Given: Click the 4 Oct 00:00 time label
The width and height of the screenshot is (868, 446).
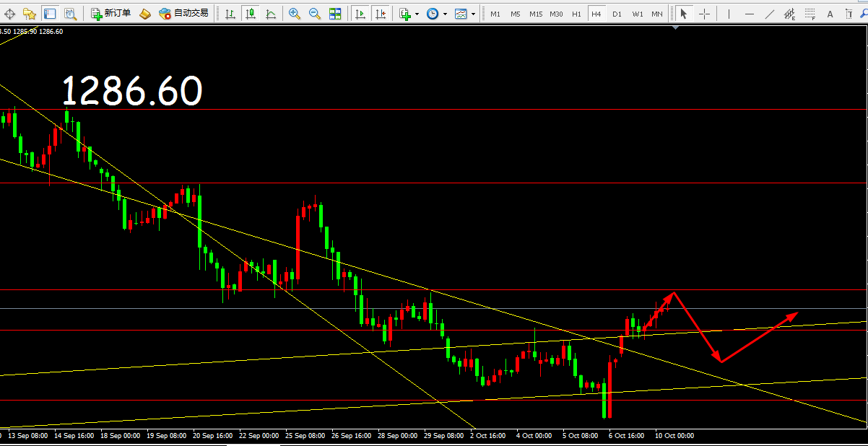Looking at the screenshot, I should (534, 436).
